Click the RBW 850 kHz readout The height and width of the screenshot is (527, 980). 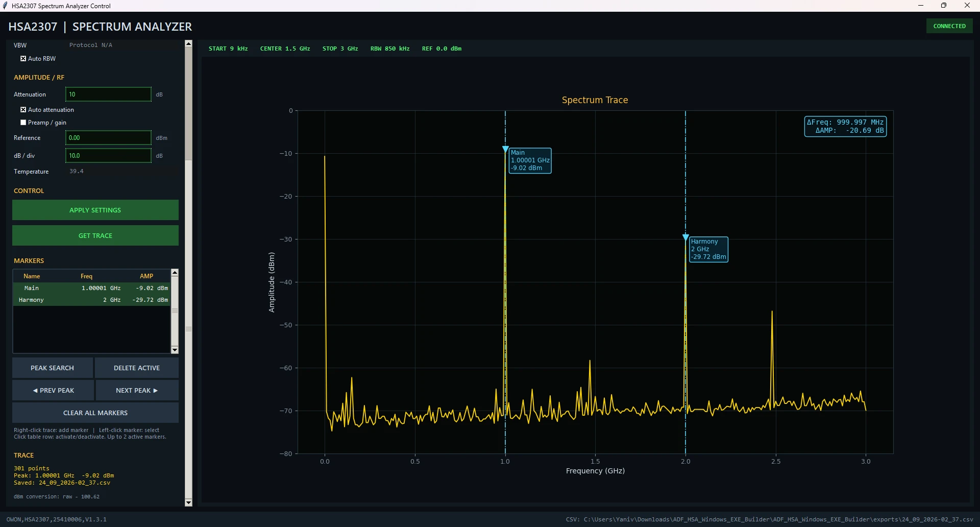[390, 49]
